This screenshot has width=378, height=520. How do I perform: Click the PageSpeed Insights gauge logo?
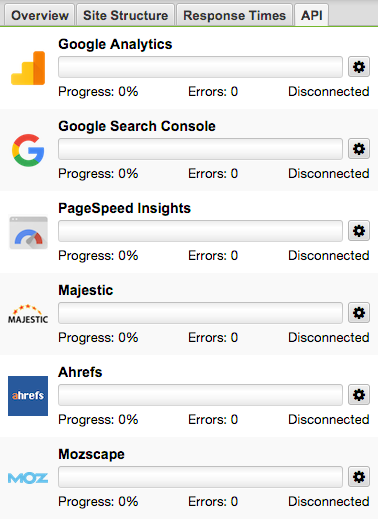(28, 232)
